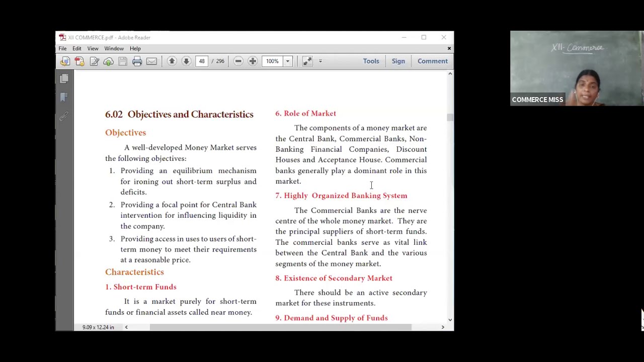Open the zoom level dropdown arrow
Viewport: 644px width, 362px height.
pos(287,61)
